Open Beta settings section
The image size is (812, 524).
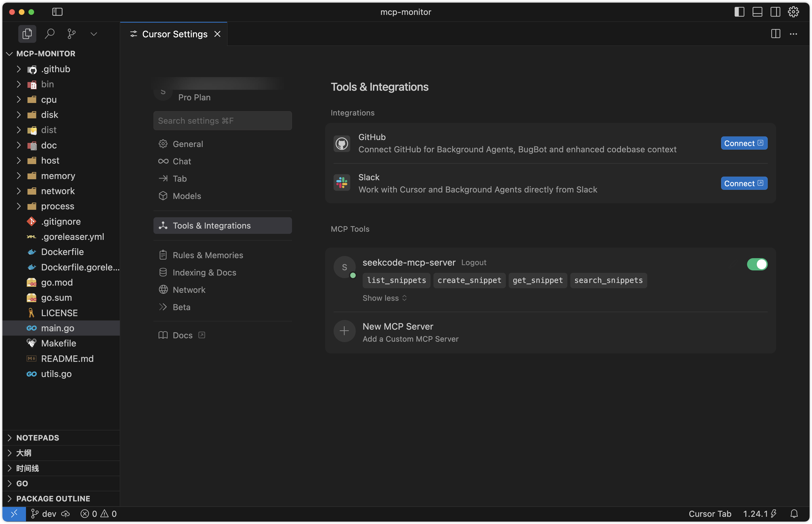222,307
